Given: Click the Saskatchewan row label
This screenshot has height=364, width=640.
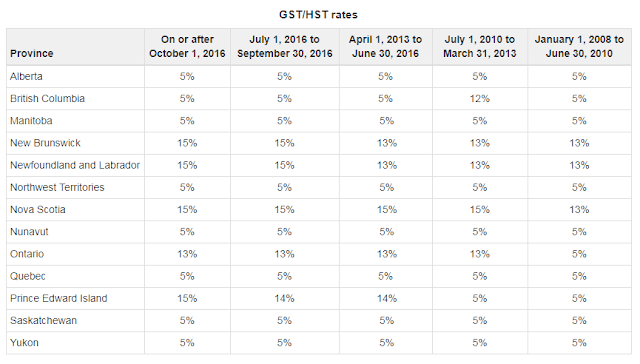Looking at the screenshot, I should 43,320.
